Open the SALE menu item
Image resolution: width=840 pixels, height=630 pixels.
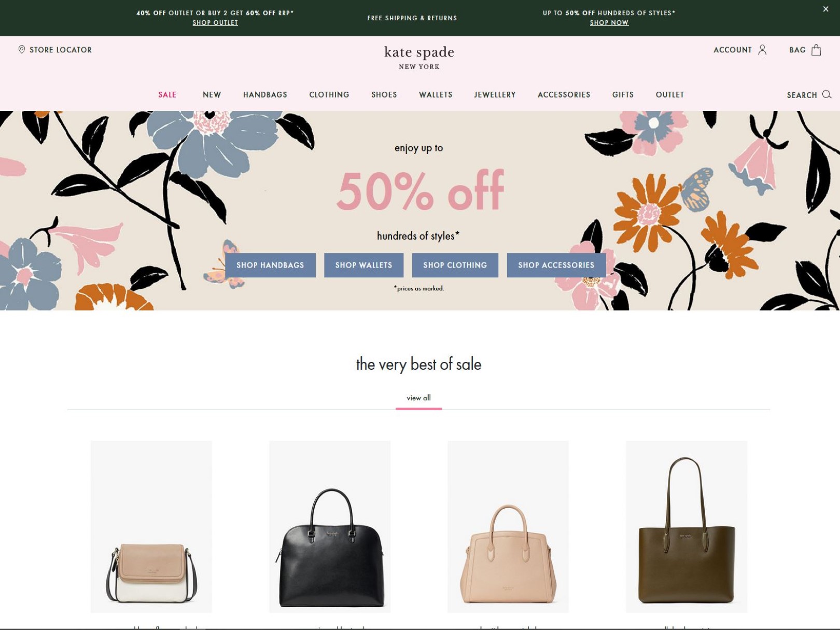167,95
